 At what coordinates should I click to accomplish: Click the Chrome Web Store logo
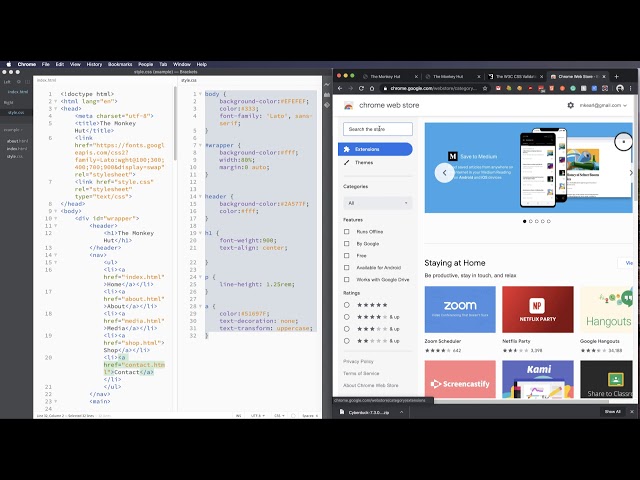349,105
